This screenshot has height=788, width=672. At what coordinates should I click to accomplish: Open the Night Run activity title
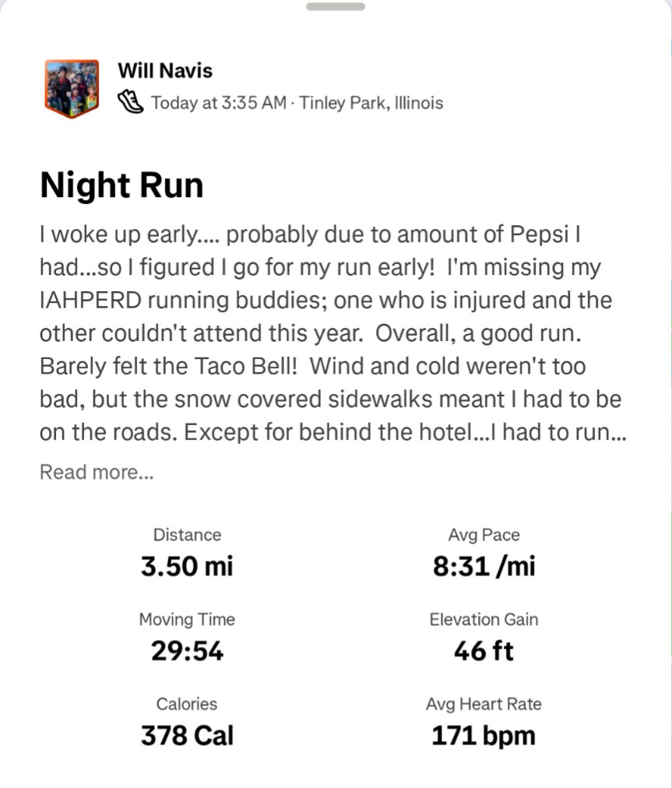121,185
